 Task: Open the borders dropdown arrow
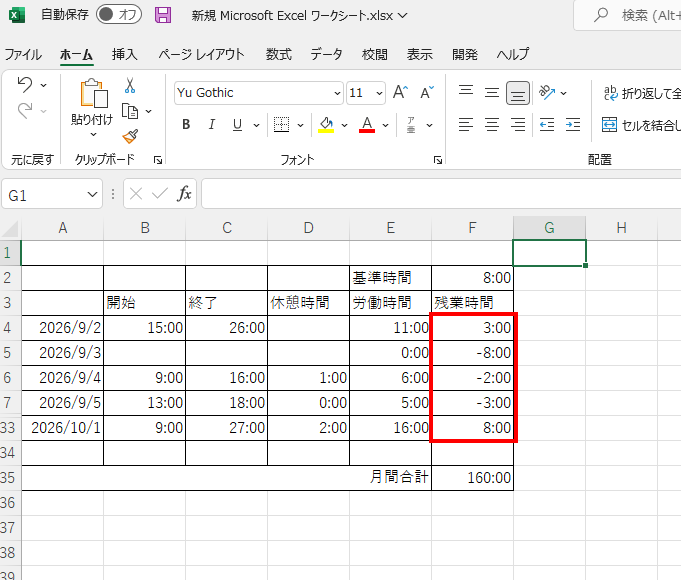pyautogui.click(x=300, y=126)
